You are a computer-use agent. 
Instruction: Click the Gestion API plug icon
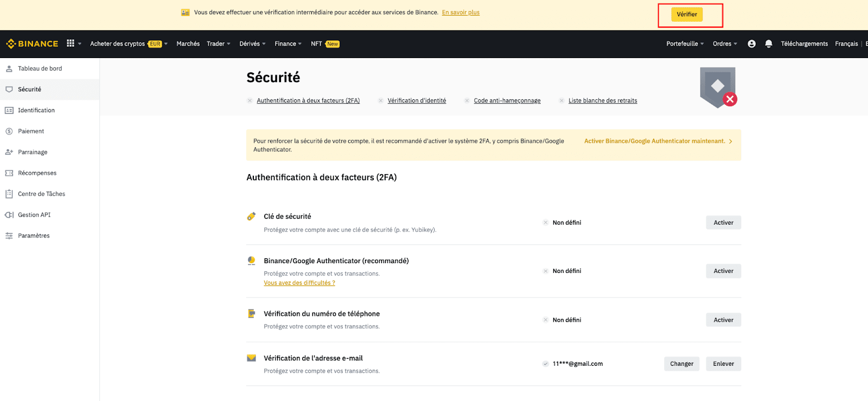click(9, 215)
